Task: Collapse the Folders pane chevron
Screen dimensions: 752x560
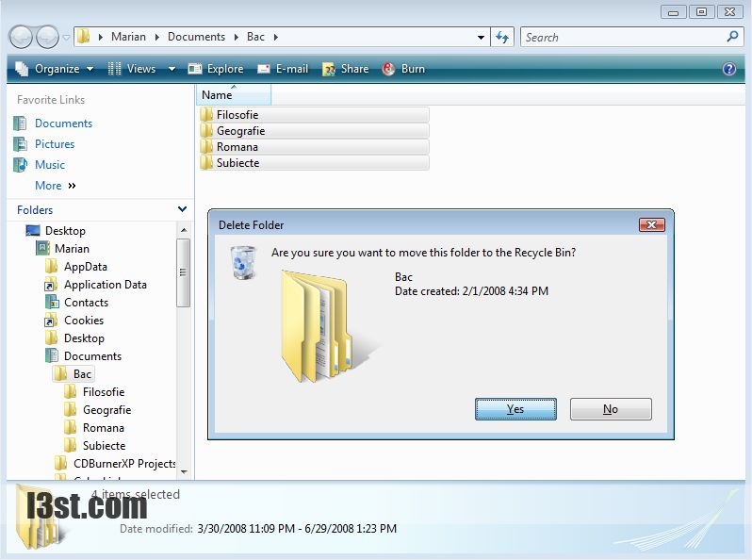Action: (x=182, y=209)
